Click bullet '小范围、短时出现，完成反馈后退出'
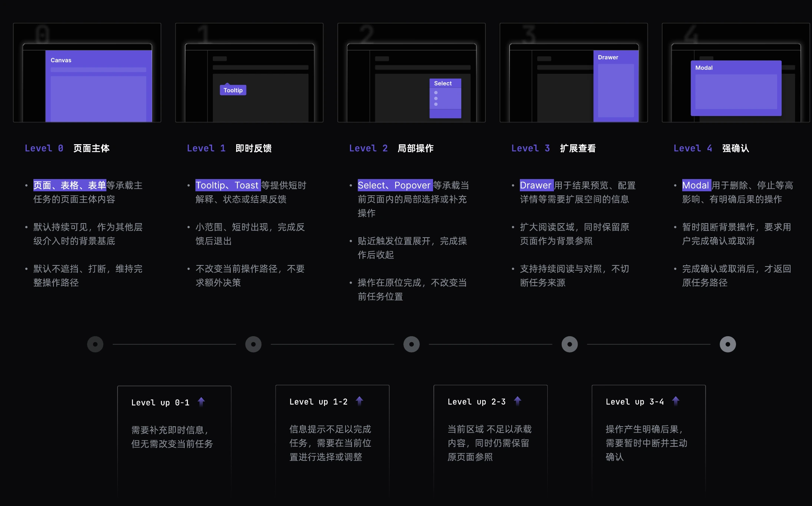This screenshot has width=812, height=506. click(250, 234)
